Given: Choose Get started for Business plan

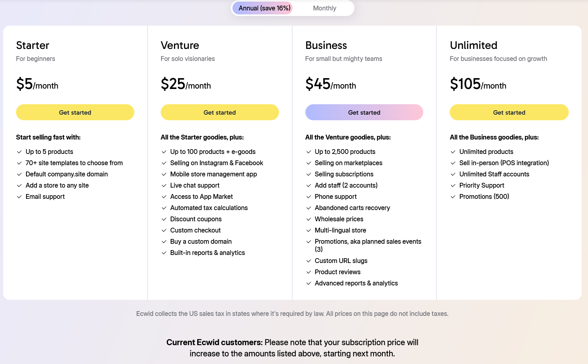Looking at the screenshot, I should 364,112.
